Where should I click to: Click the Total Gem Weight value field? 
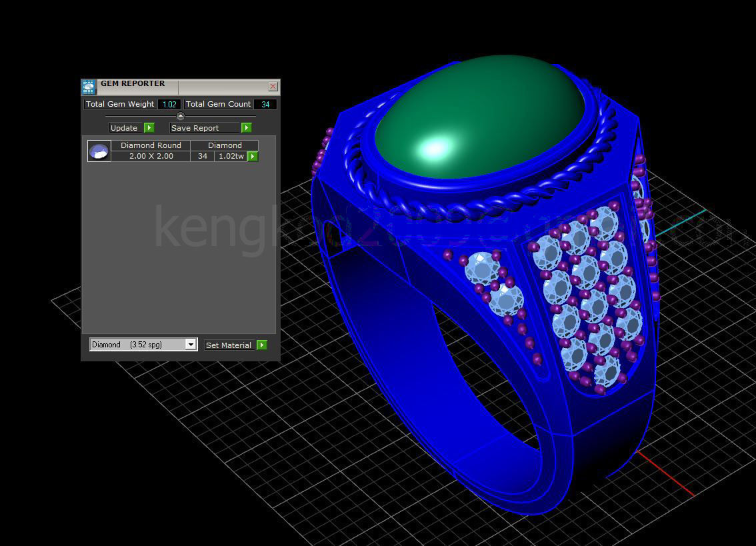(x=169, y=105)
